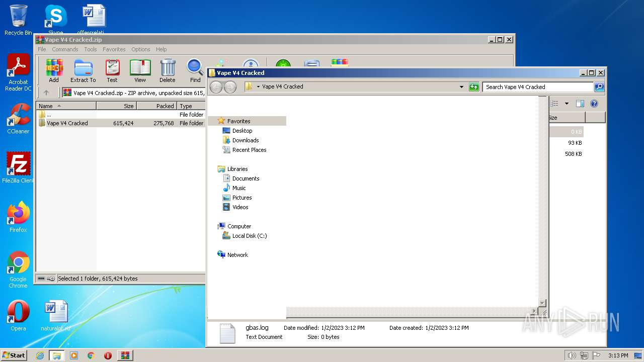Image resolution: width=644 pixels, height=362 pixels.
Task: Click the WinRAR taskbar button
Action: click(x=125, y=355)
